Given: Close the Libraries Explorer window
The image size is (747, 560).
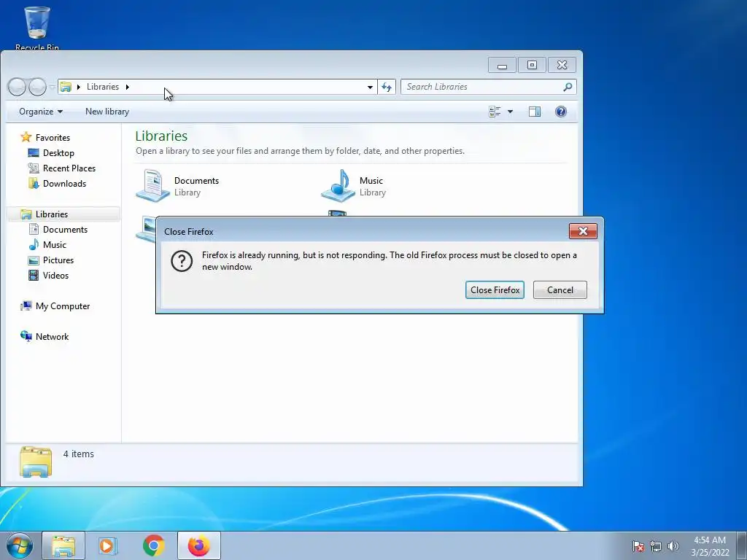Looking at the screenshot, I should (562, 65).
